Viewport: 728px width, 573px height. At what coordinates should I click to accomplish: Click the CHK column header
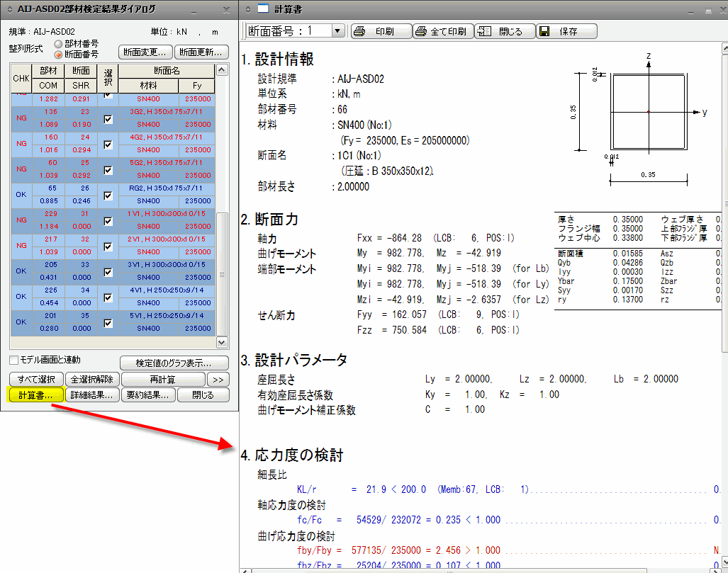point(21,79)
